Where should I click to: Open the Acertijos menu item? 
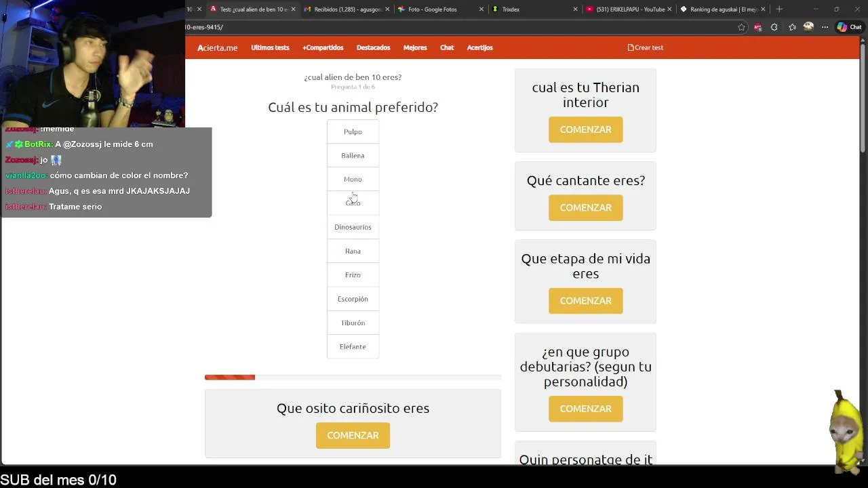coord(479,47)
